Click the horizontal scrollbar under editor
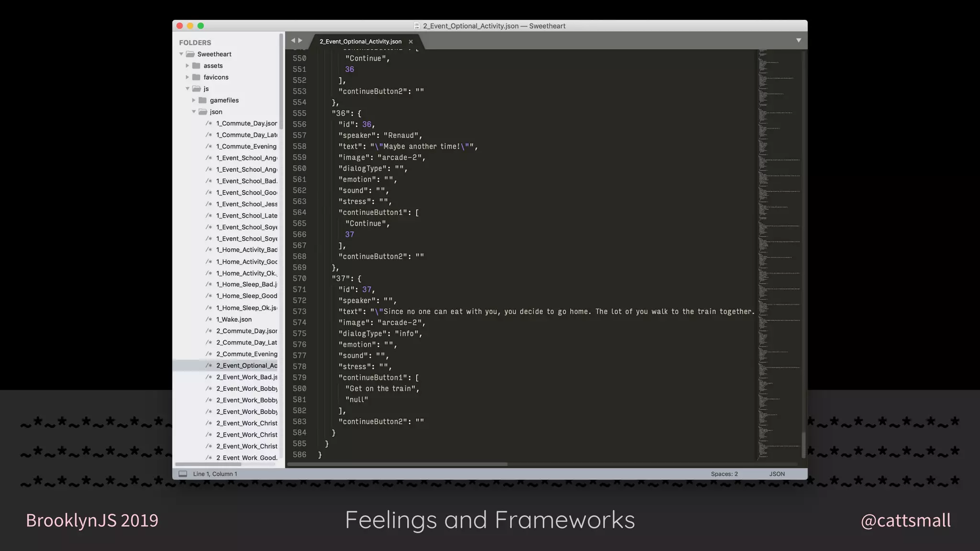 [397, 464]
